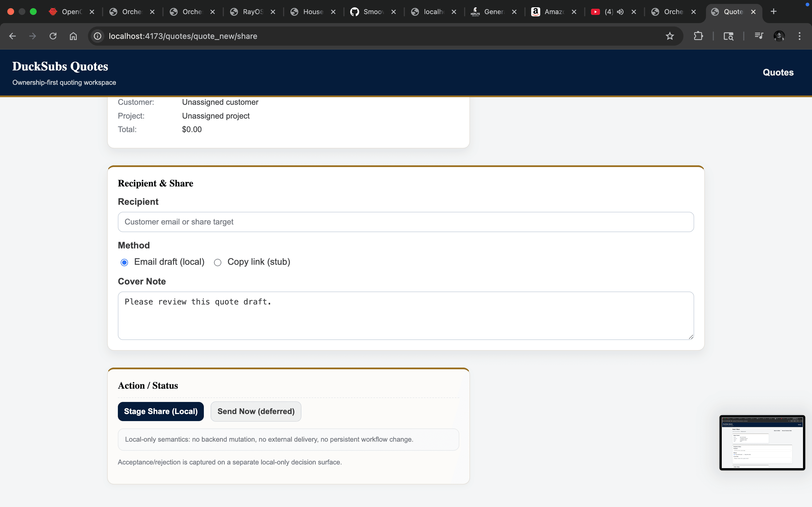Click Stage Share (Local) button

click(x=161, y=412)
